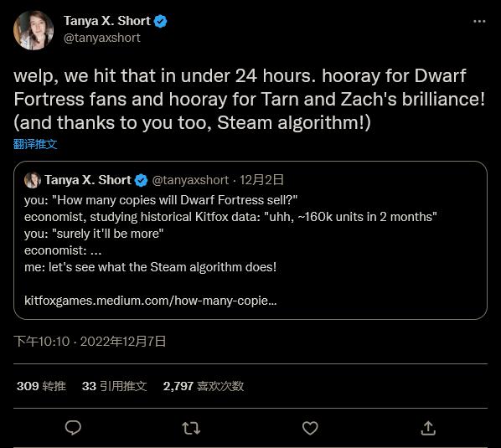The width and height of the screenshot is (501, 448).
Task: Open the three-dot more options menu
Action: point(479,22)
